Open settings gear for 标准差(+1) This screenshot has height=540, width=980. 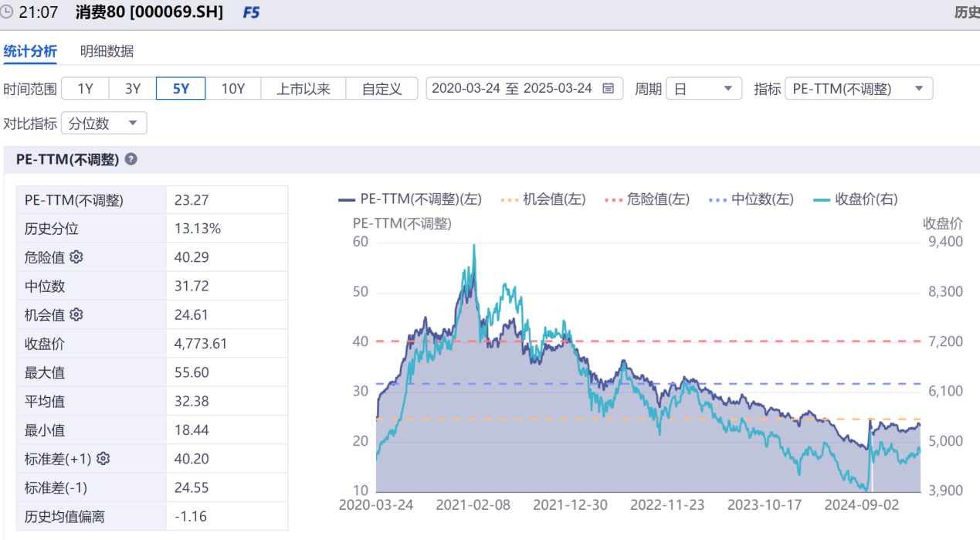point(103,459)
